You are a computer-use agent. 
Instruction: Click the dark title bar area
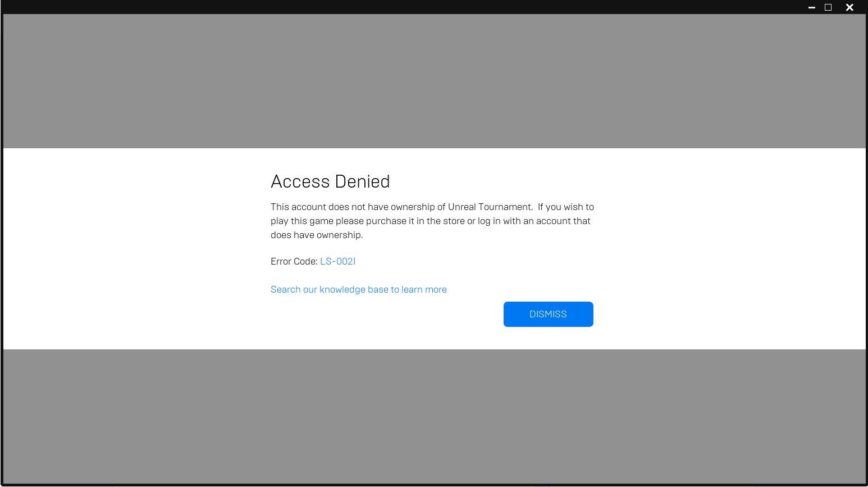(393, 7)
